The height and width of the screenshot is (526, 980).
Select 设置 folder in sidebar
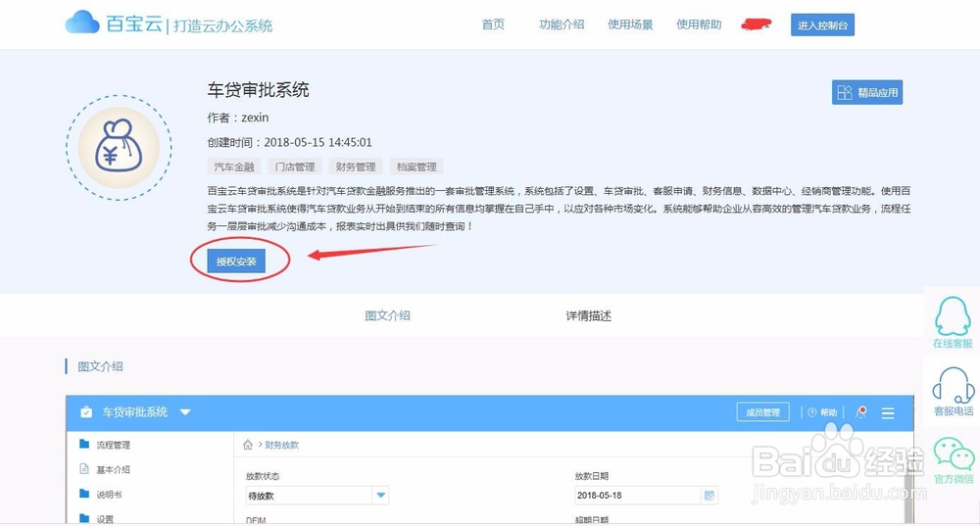click(97, 518)
